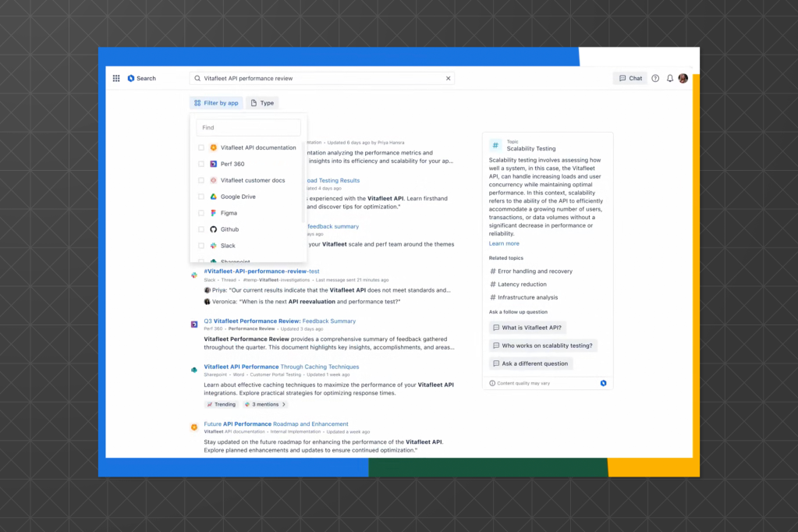
Task: Check the Figma checkbox
Action: click(x=201, y=213)
